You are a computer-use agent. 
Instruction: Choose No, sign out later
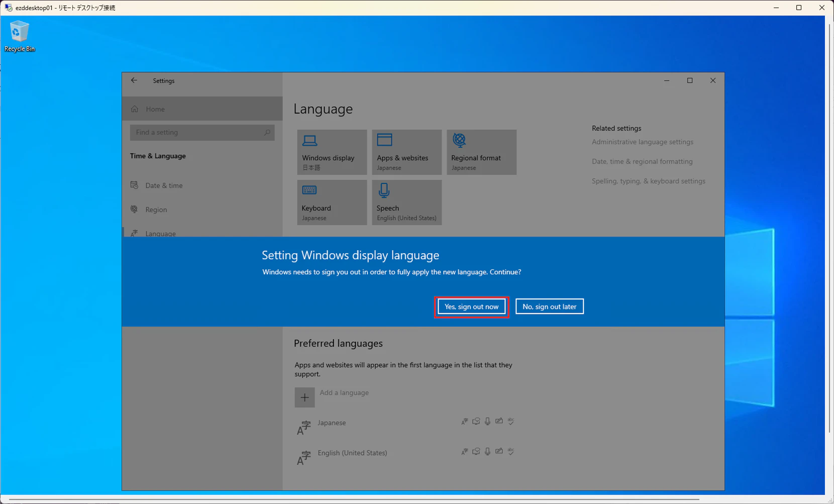[550, 307]
